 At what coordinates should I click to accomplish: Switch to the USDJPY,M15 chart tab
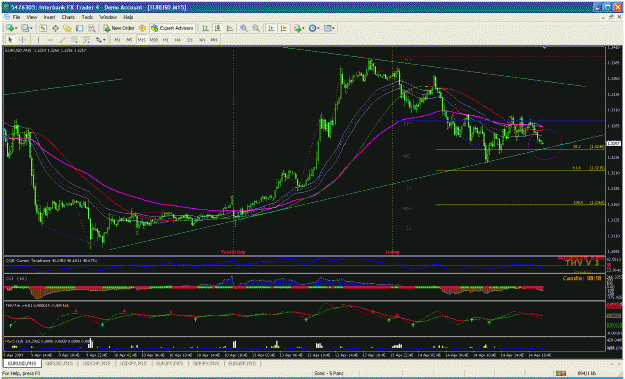tap(133, 363)
